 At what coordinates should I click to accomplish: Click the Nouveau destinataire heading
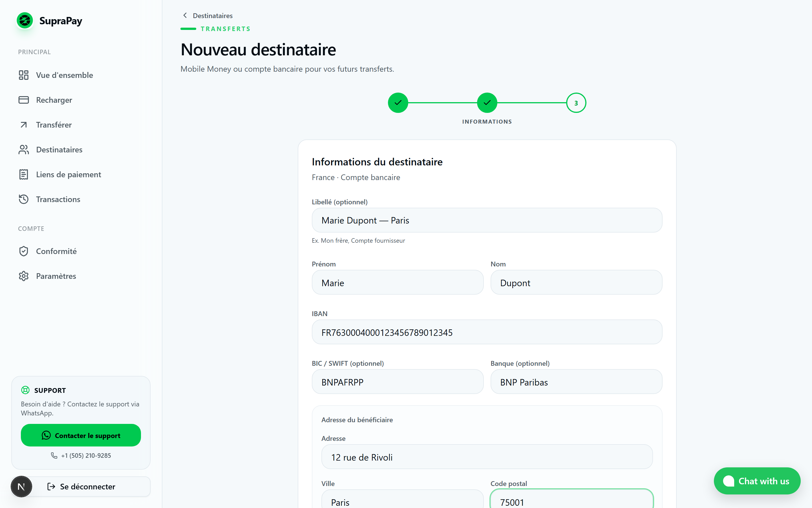tap(258, 50)
